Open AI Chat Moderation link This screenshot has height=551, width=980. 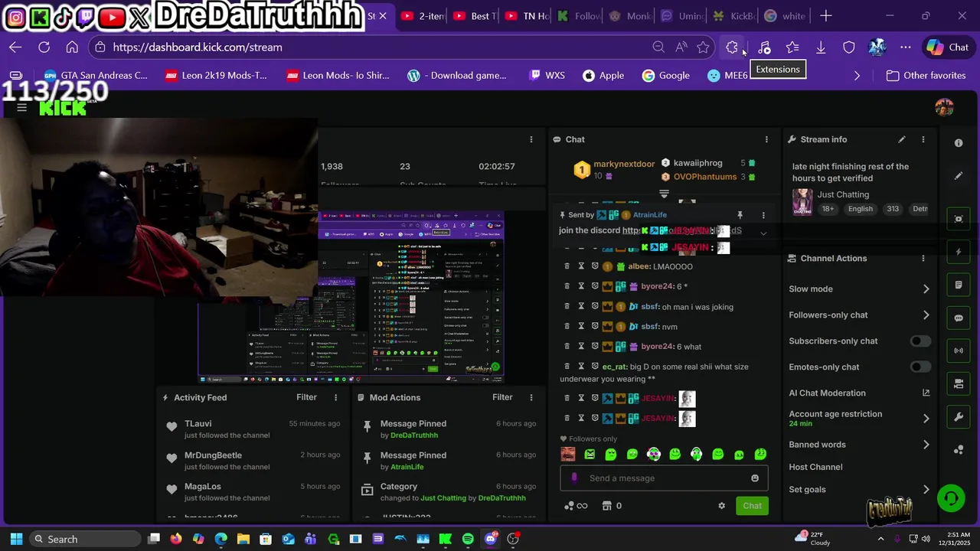(x=859, y=393)
